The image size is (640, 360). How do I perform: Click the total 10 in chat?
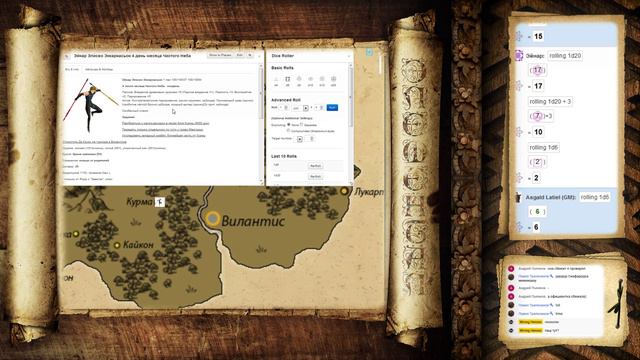pos(538,132)
